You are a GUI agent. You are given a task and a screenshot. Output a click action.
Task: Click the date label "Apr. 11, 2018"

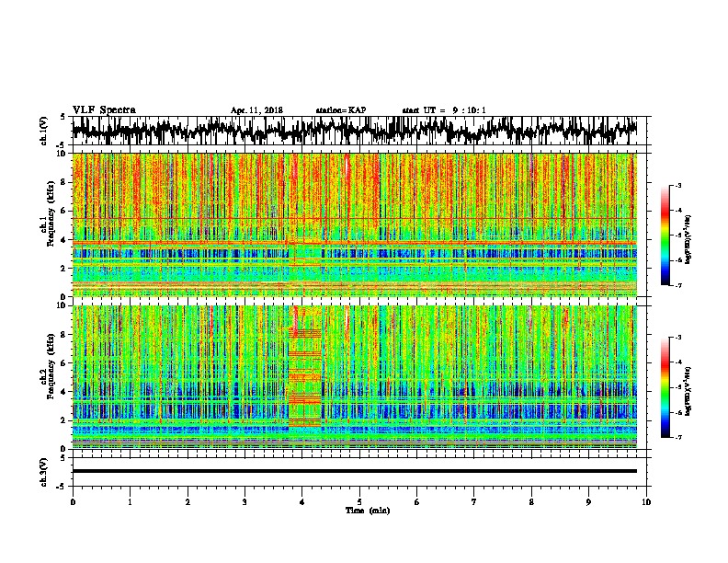(256, 110)
